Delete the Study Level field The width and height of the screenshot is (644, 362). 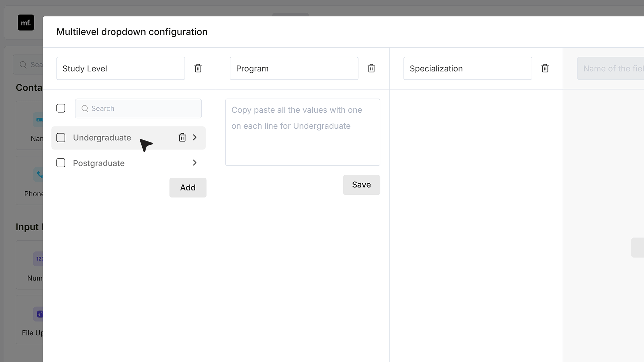coord(198,68)
